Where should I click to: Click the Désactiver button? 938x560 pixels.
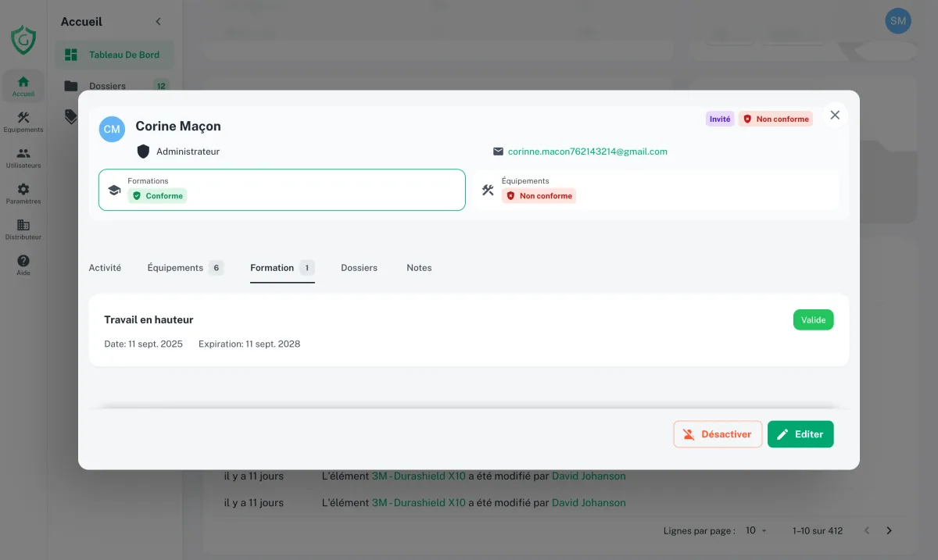718,434
